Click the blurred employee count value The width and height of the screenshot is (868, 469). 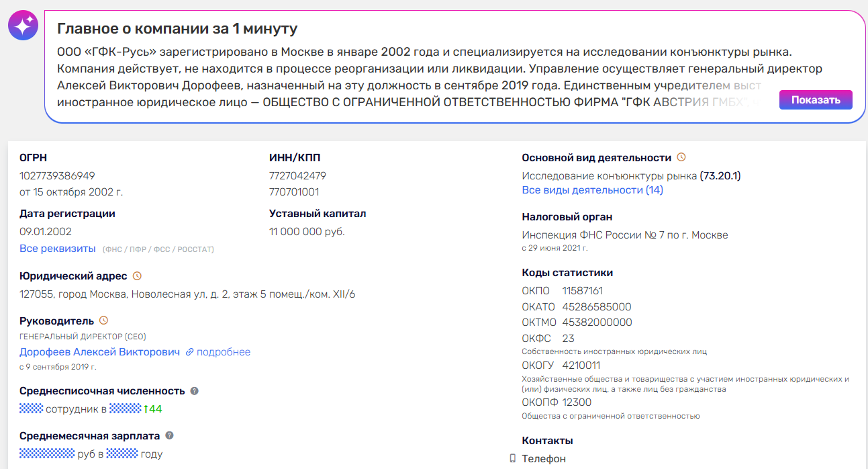[32, 409]
